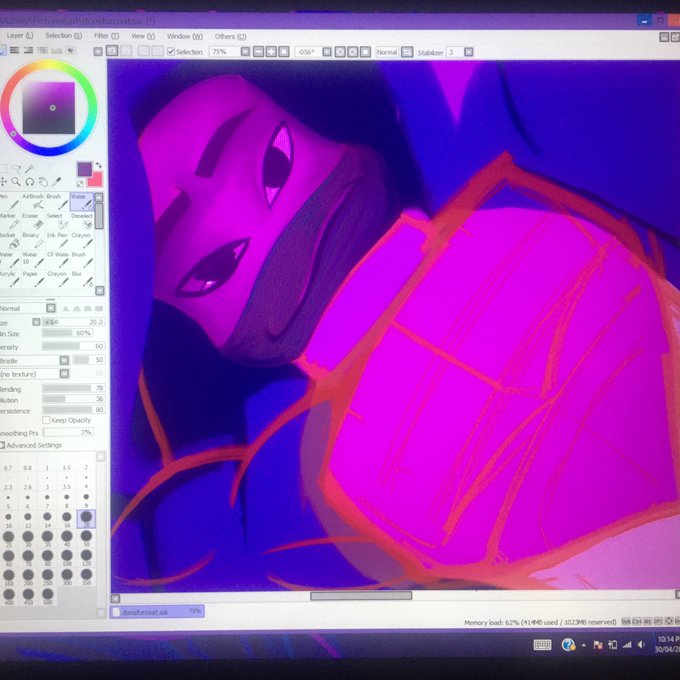Choose the Deselect pen tool
The height and width of the screenshot is (680, 680).
click(x=82, y=221)
